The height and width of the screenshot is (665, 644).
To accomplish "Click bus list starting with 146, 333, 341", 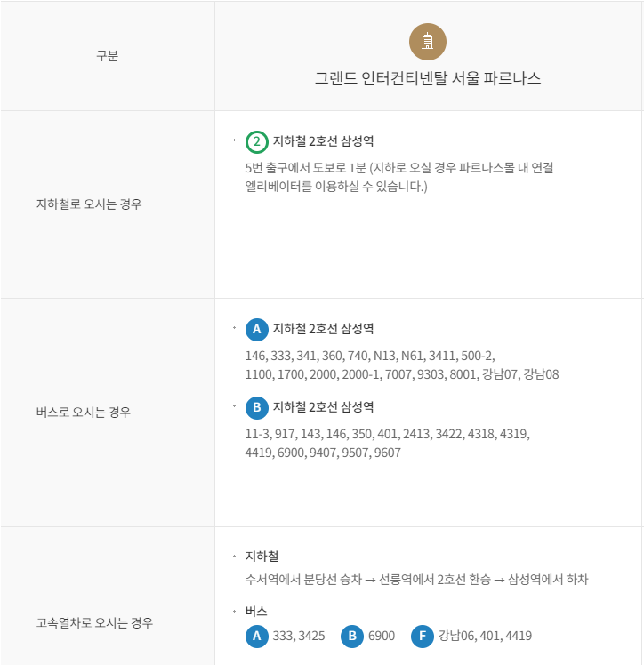I will 402,365.
